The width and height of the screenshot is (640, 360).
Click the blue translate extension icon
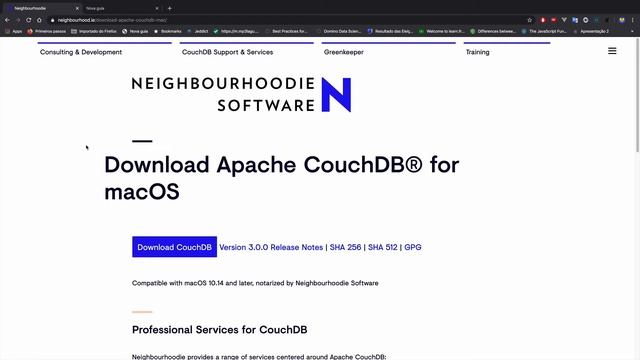click(575, 20)
